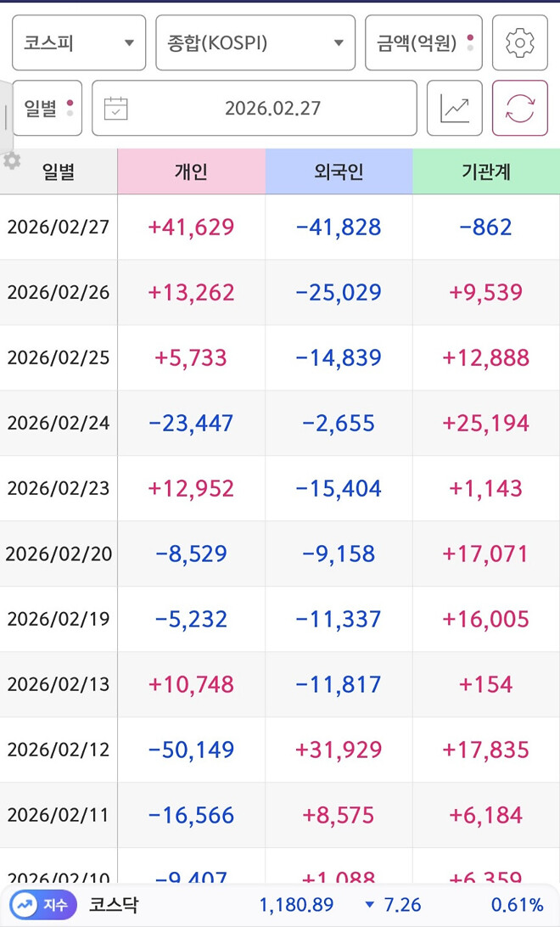The height and width of the screenshot is (927, 560).
Task: Tap foreign net value +31,929
Action: [x=339, y=750]
